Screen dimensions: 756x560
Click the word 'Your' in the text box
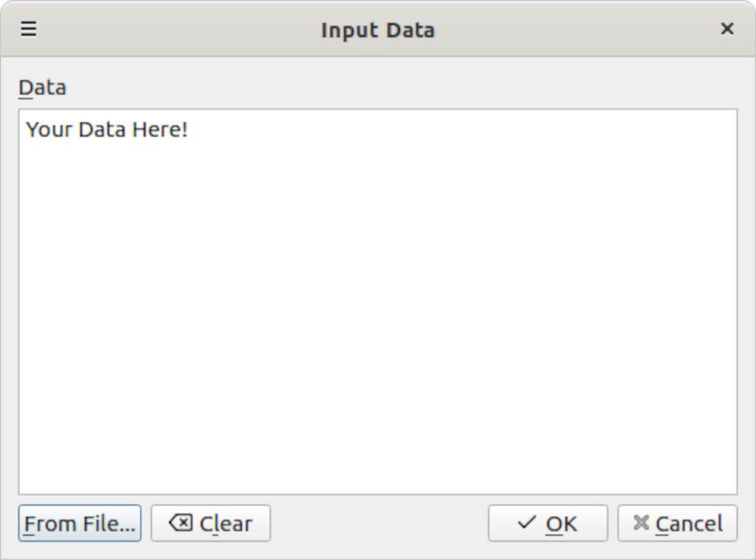click(48, 130)
